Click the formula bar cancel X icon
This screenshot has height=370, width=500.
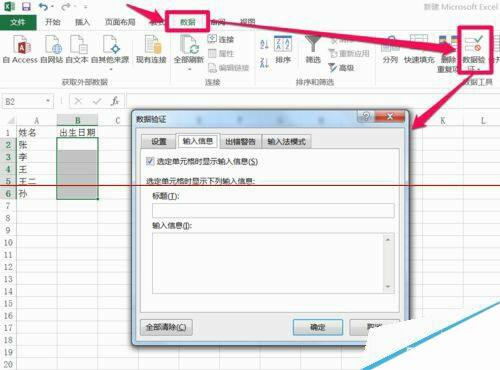click(x=78, y=101)
